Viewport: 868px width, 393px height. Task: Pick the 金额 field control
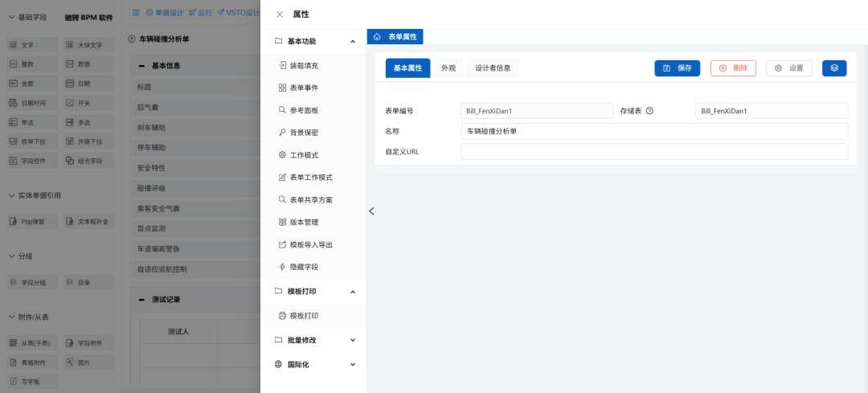coord(32,84)
